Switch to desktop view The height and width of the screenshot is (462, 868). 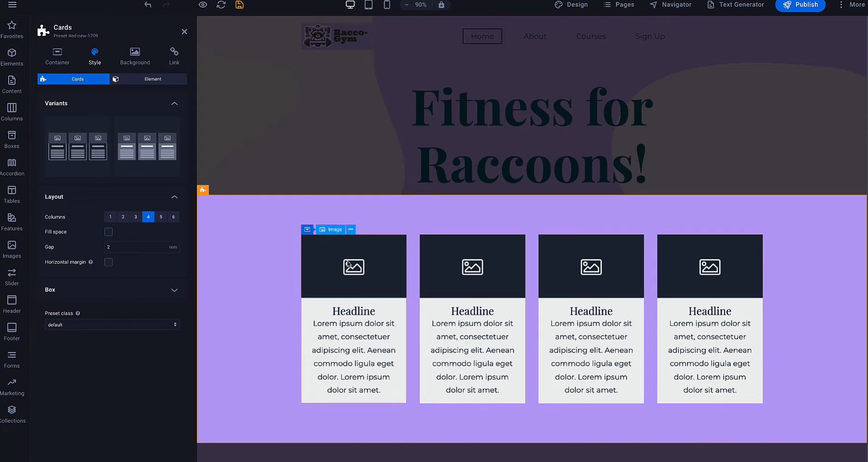(x=350, y=5)
